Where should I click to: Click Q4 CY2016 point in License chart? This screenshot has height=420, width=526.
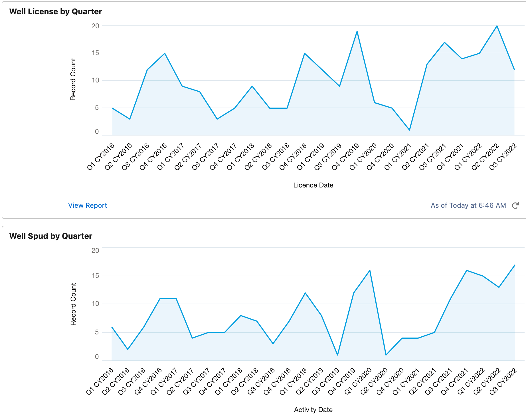[x=165, y=53]
